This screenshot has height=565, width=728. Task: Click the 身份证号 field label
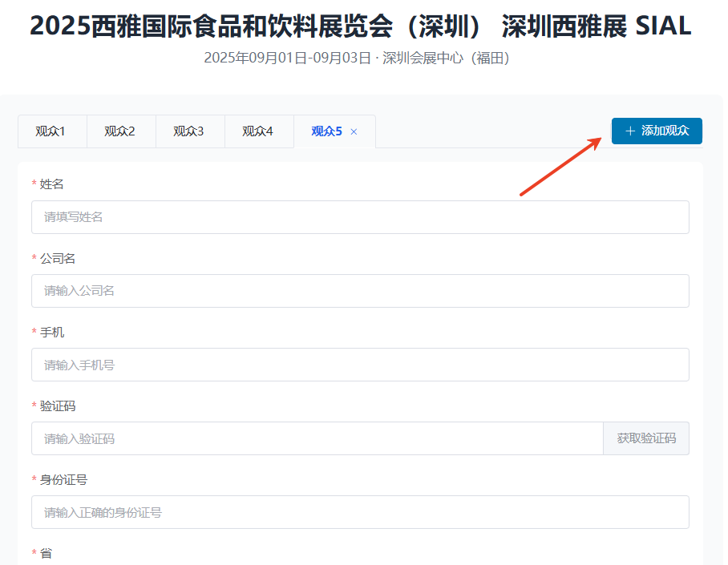pyautogui.click(x=63, y=480)
